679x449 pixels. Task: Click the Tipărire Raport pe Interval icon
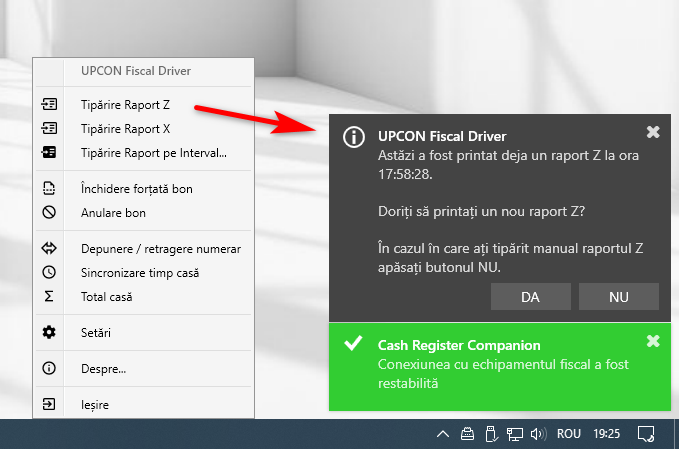pos(49,152)
